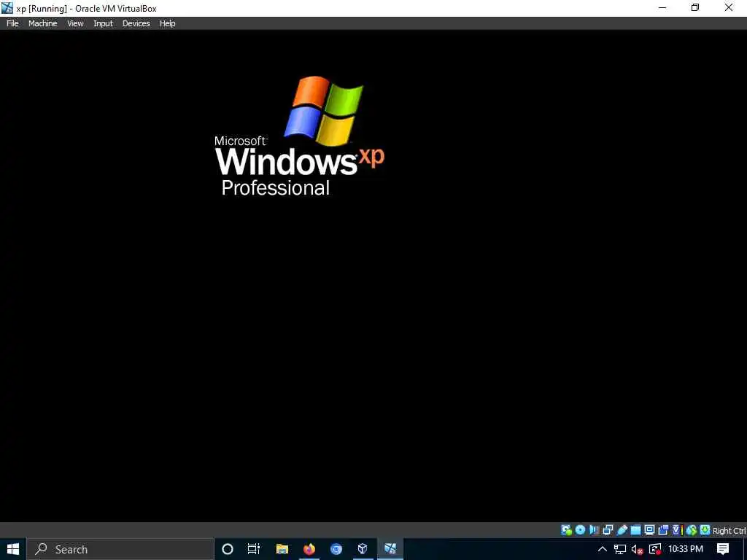Open the Action Center notifications icon

[x=723, y=549]
